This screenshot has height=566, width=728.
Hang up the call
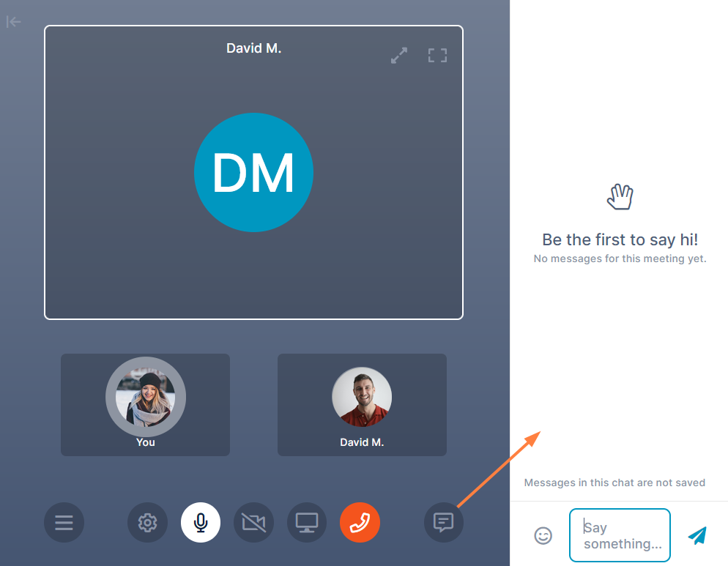click(x=360, y=522)
